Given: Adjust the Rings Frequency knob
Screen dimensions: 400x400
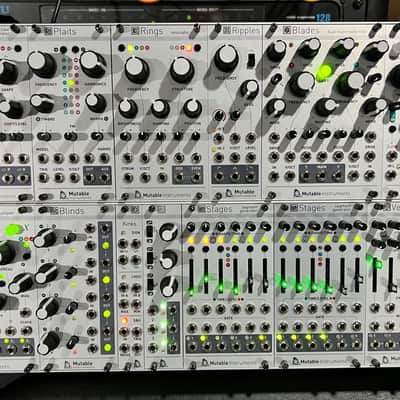Looking at the screenshot, I should [137, 70].
